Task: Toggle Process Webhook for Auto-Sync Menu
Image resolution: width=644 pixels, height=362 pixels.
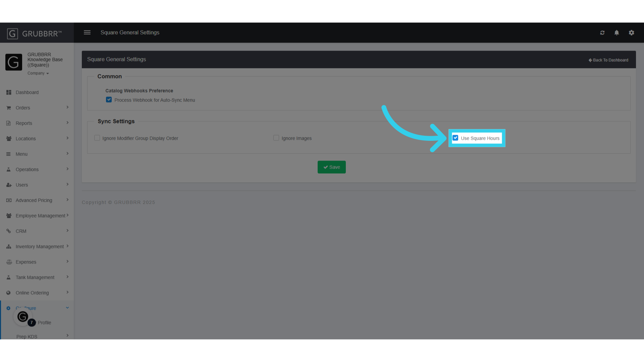Action: pyautogui.click(x=109, y=100)
